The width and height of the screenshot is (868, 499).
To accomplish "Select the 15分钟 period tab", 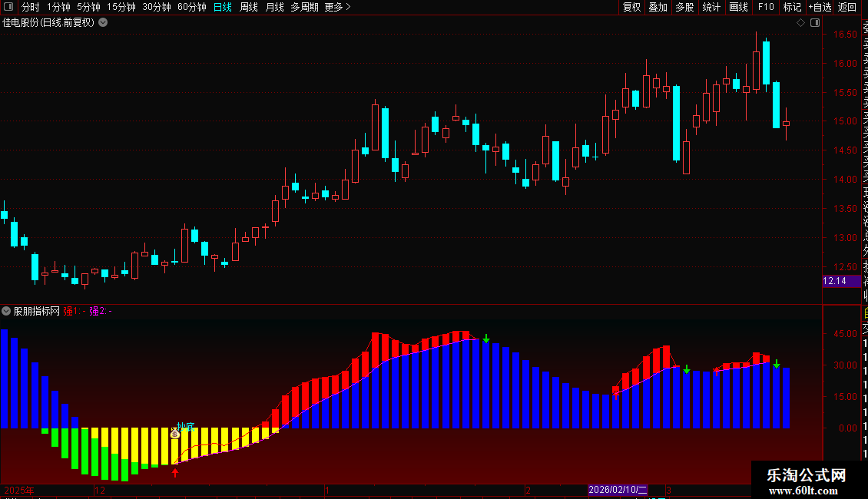I will coord(121,7).
